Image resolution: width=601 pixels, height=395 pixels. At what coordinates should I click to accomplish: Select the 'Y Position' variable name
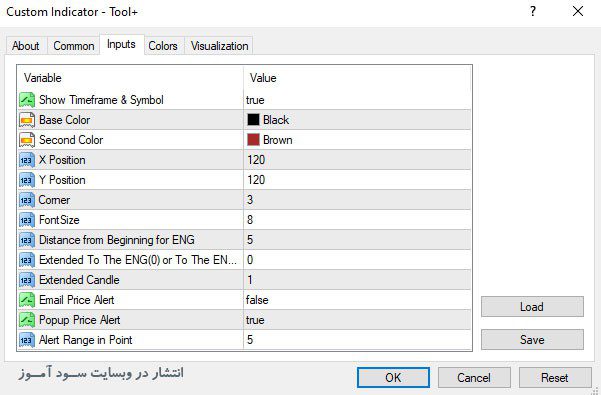(x=62, y=180)
